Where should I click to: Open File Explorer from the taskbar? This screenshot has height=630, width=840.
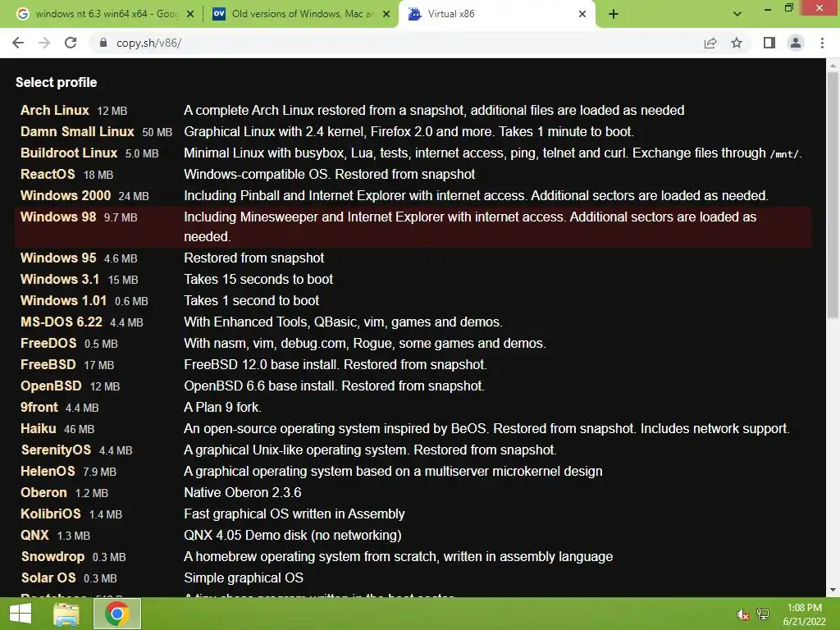(x=66, y=614)
